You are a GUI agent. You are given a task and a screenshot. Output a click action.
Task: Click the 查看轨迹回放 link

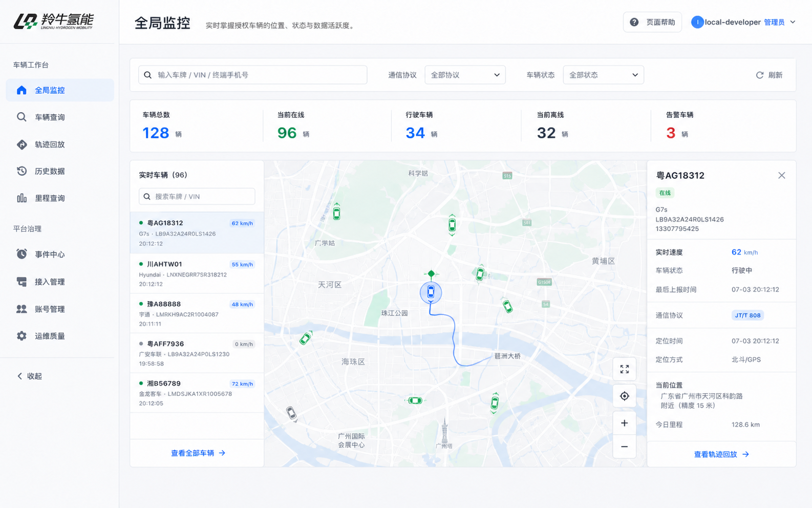tap(721, 454)
